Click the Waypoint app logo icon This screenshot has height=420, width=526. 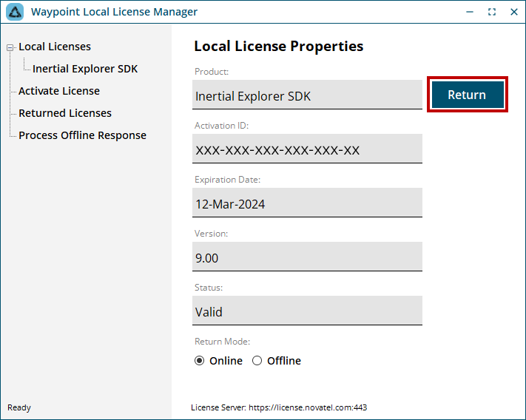click(x=15, y=12)
